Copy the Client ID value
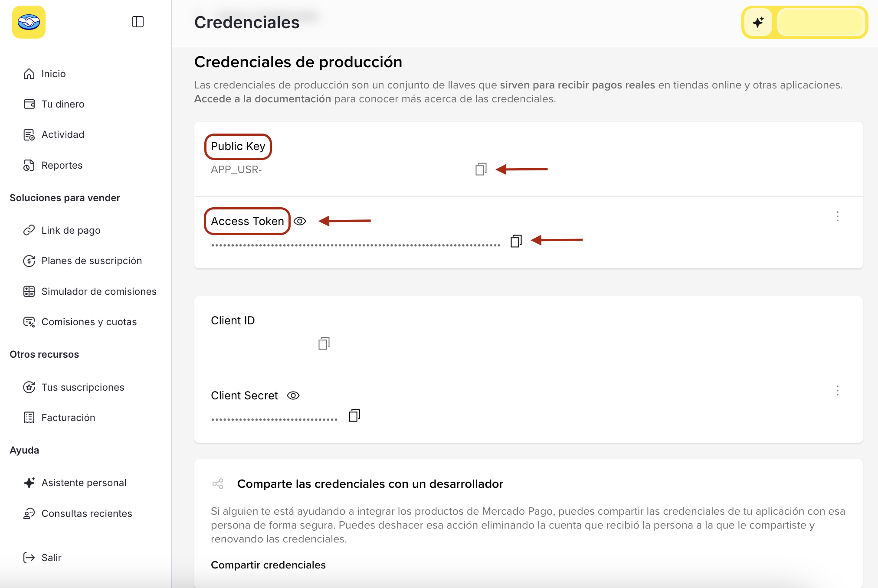Viewport: 878px width, 588px height. [x=324, y=343]
